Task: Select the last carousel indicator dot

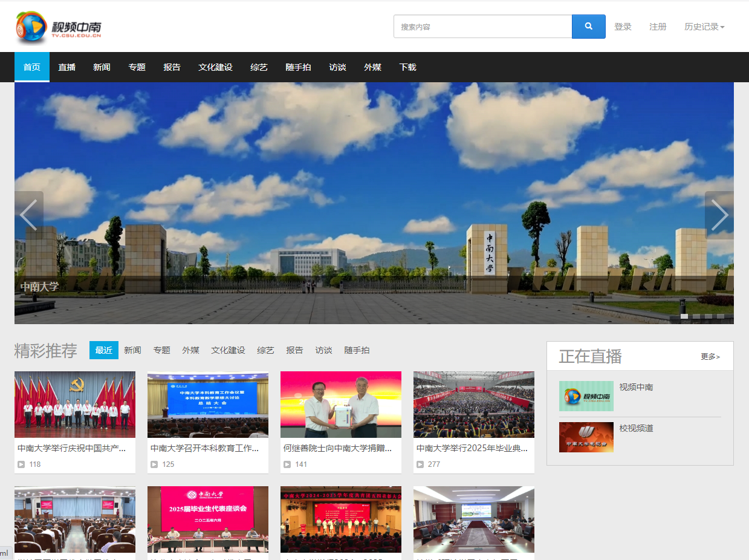Action: click(x=721, y=316)
